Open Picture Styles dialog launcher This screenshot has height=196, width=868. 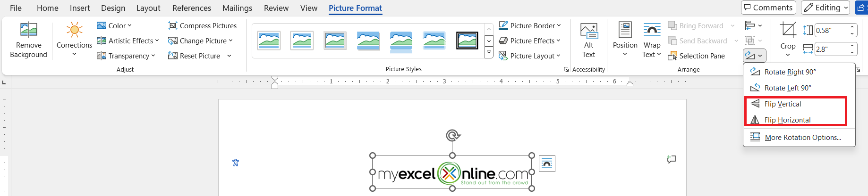(x=566, y=69)
